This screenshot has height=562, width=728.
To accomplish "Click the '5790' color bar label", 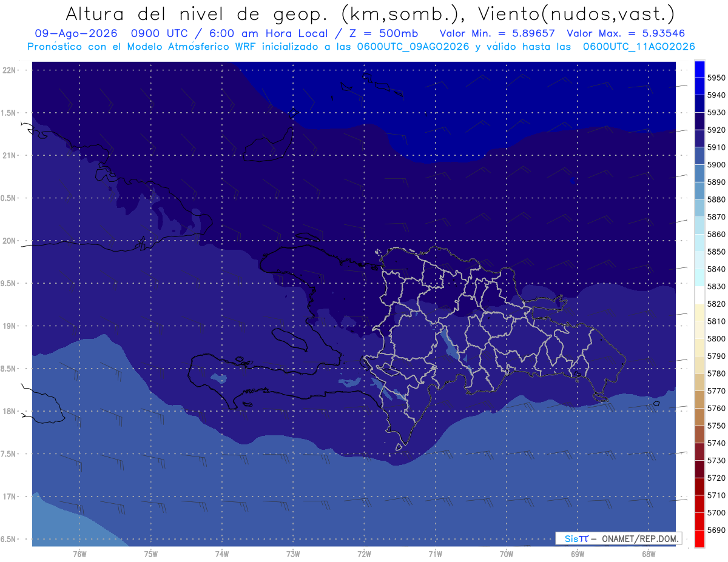I will [716, 356].
